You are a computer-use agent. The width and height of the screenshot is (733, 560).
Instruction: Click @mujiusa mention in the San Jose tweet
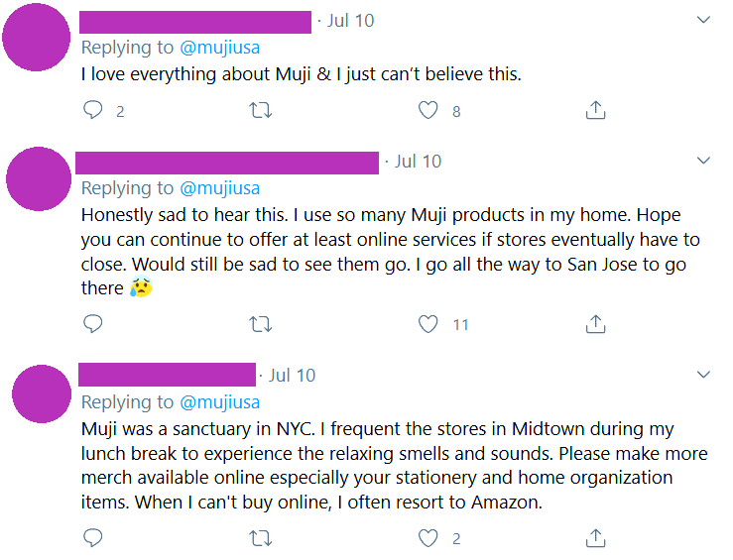pyautogui.click(x=219, y=188)
